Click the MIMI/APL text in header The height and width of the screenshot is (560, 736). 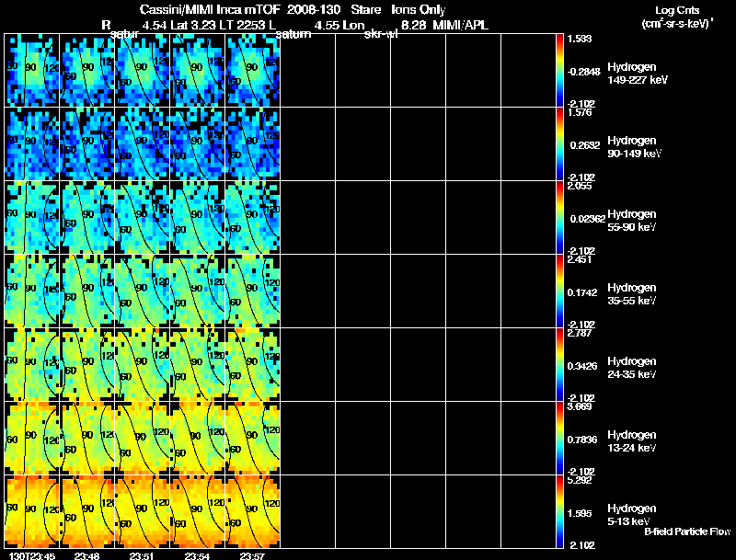[x=460, y=26]
